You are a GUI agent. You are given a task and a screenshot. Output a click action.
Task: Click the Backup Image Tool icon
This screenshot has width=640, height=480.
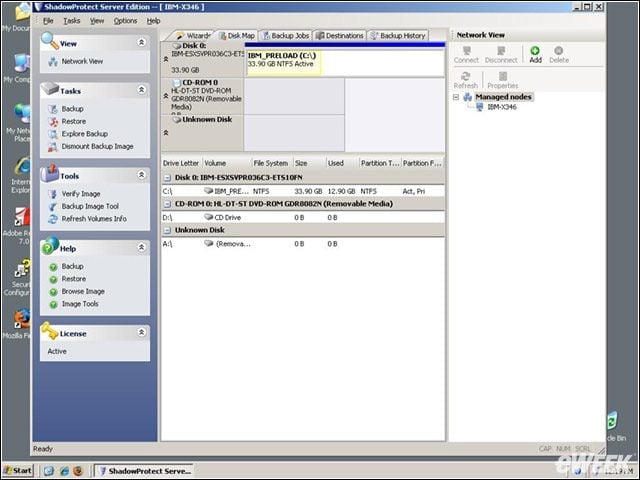click(x=53, y=207)
